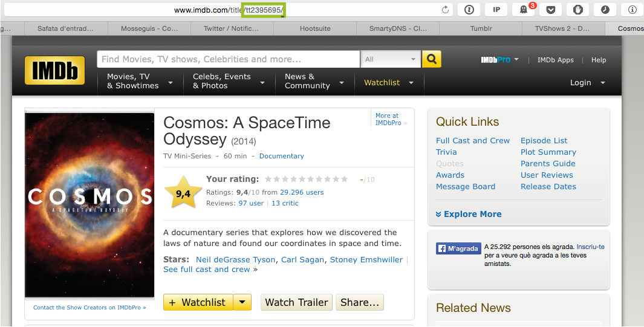Open the Movies, TV & Showtimes menu

pos(140,81)
